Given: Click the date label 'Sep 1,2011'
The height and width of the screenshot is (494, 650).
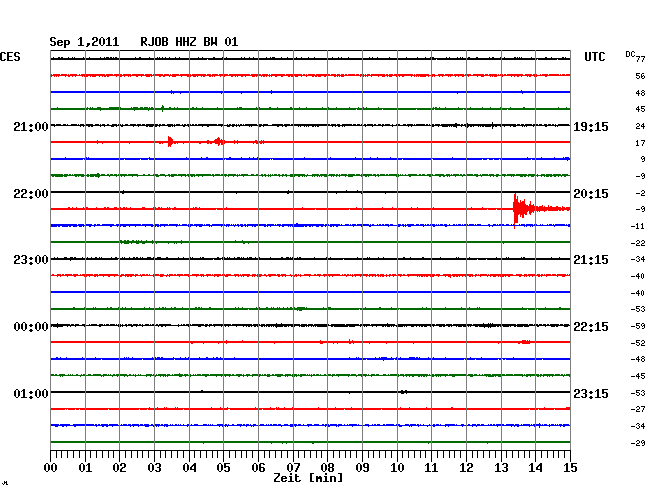Looking at the screenshot, I should (x=84, y=42).
